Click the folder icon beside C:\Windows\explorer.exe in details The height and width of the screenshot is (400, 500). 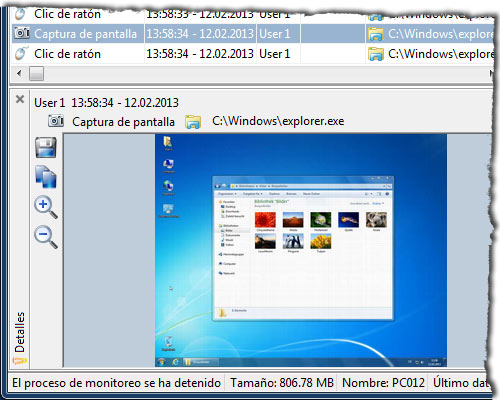tap(193, 122)
